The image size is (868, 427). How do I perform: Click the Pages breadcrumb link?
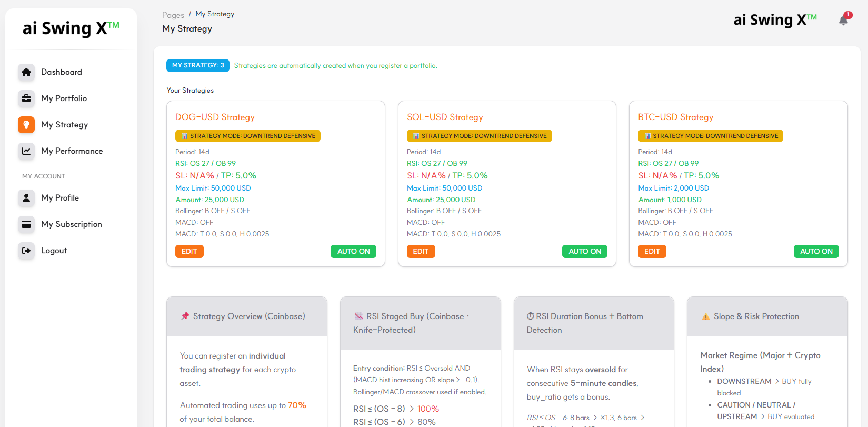173,15
